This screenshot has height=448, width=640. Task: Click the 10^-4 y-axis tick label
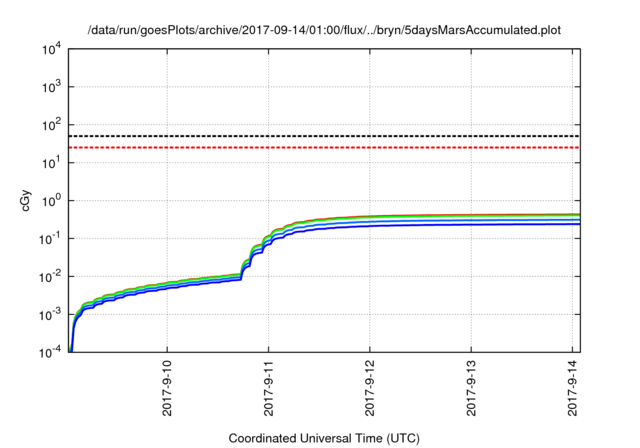coord(50,352)
